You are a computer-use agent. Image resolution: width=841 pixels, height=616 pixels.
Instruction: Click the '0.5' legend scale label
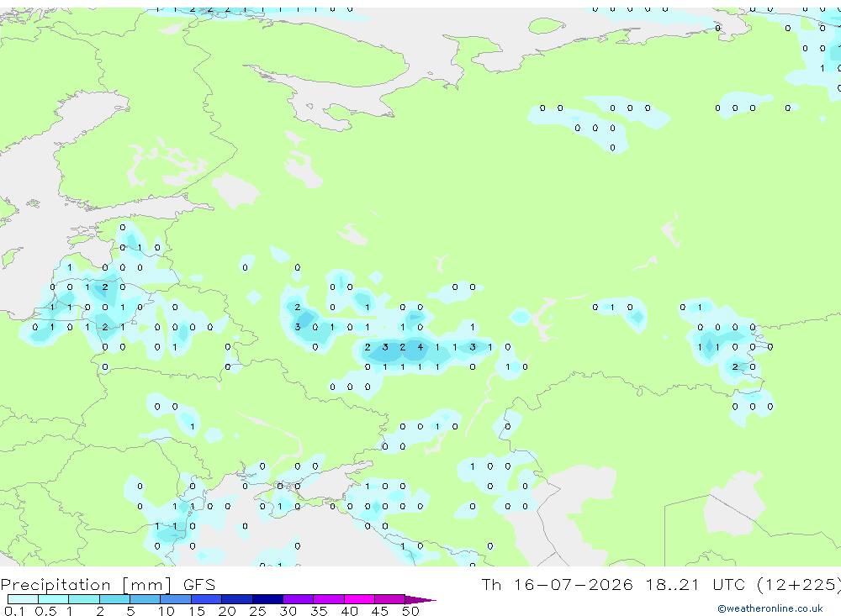click(45, 611)
